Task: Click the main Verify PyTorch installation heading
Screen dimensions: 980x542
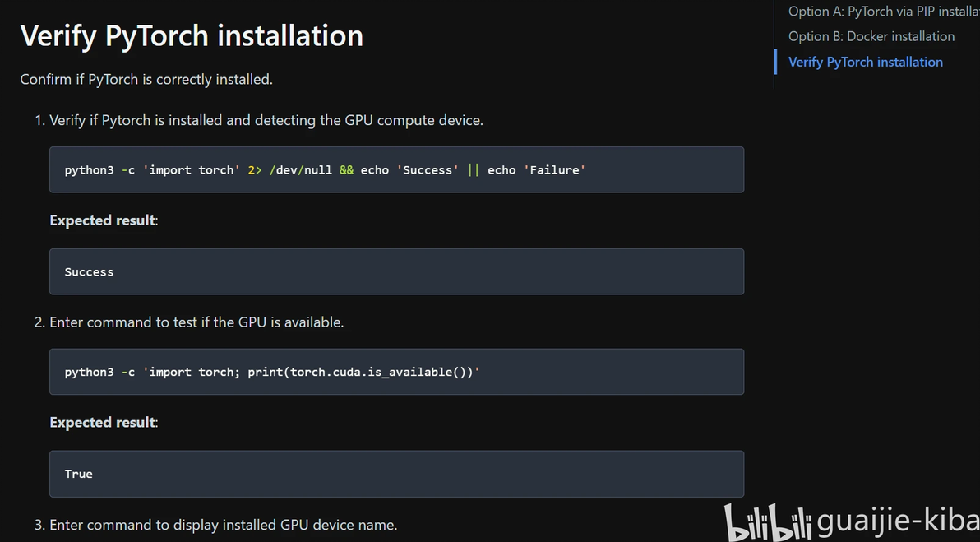Action: (x=192, y=36)
